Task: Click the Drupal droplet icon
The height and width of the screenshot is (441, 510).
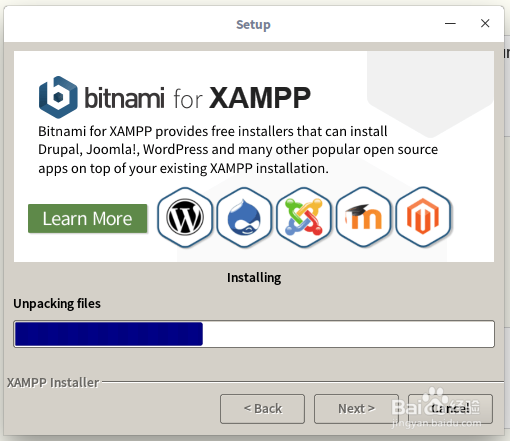Action: [x=244, y=217]
